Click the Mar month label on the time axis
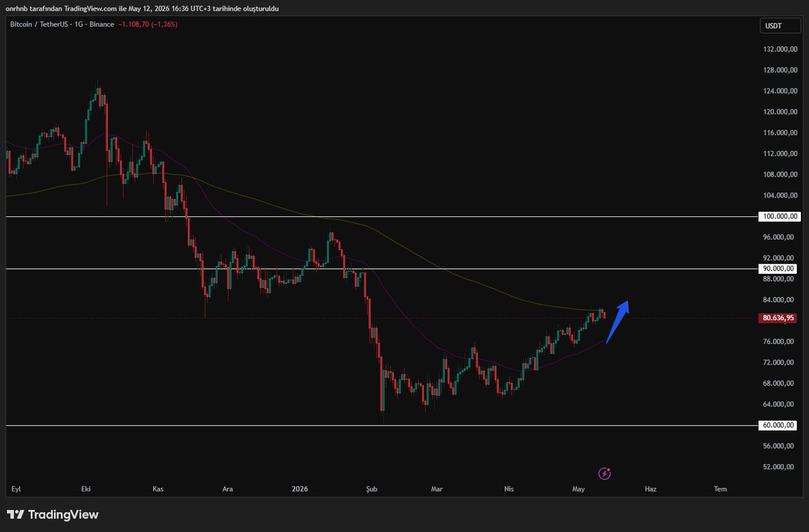 (x=437, y=489)
